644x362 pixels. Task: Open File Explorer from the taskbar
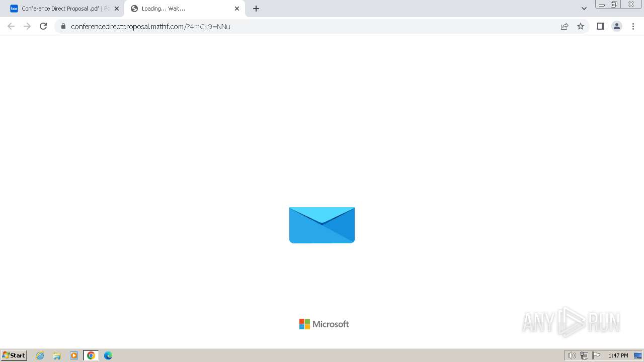point(57,355)
